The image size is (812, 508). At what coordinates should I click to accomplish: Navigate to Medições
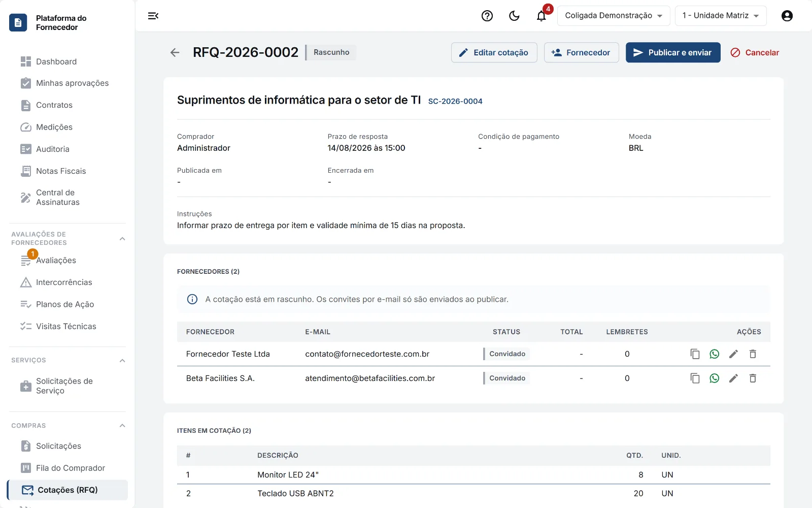tap(67, 127)
